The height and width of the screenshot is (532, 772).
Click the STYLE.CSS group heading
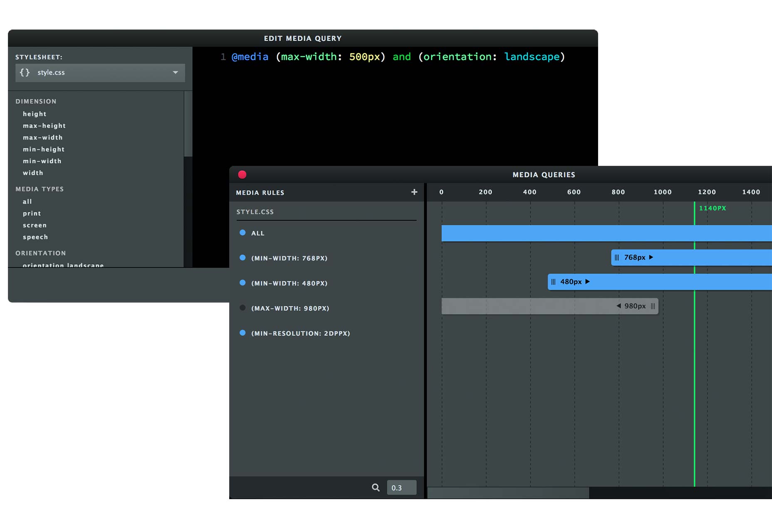pos(255,212)
